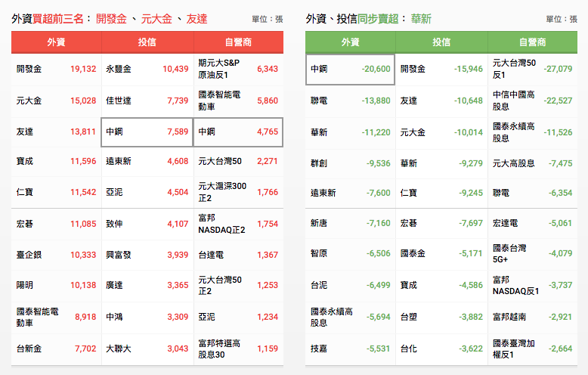Click 聯電 with value -13,880
This screenshot has width=588, height=375.
[319, 101]
